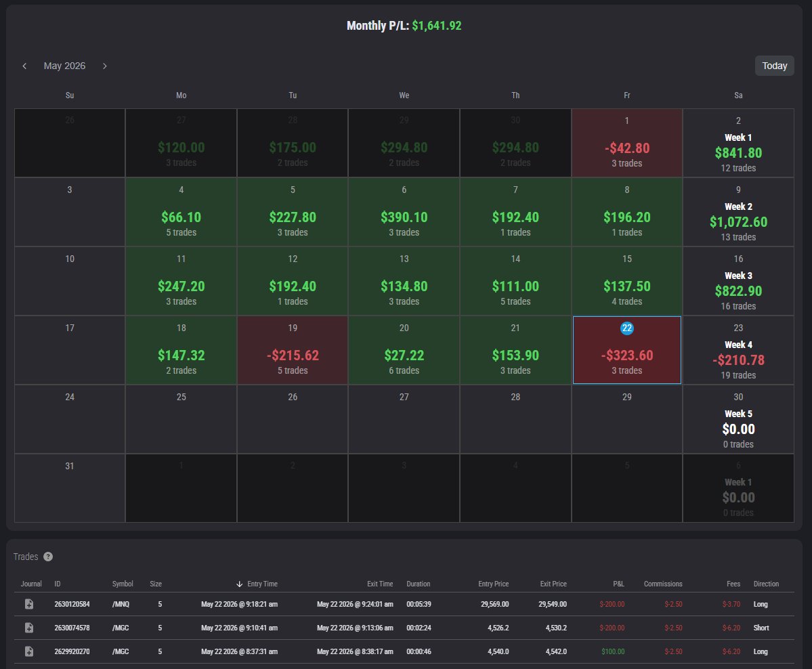Viewport: 812px width, 669px height.
Task: Sort by Entry Time down arrow
Action: pos(239,584)
